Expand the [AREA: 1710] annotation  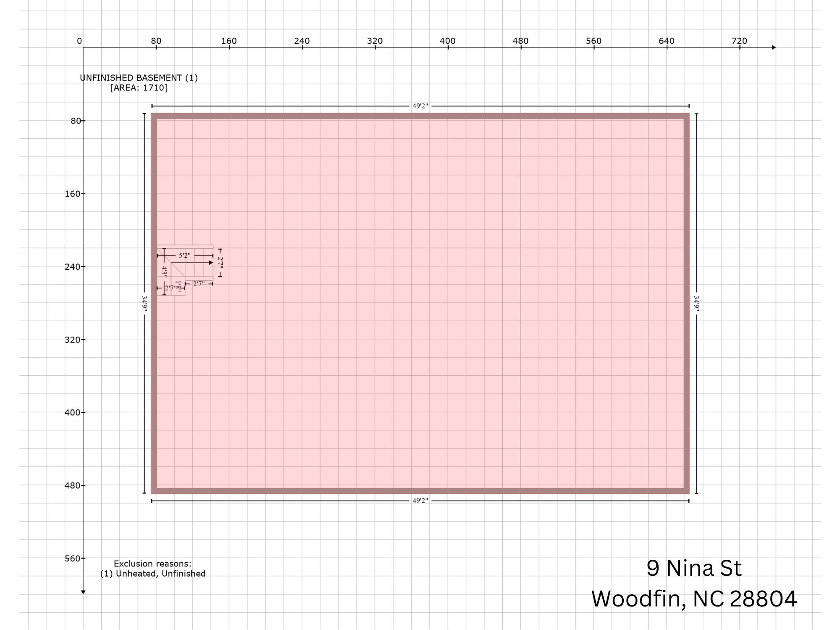[x=139, y=88]
